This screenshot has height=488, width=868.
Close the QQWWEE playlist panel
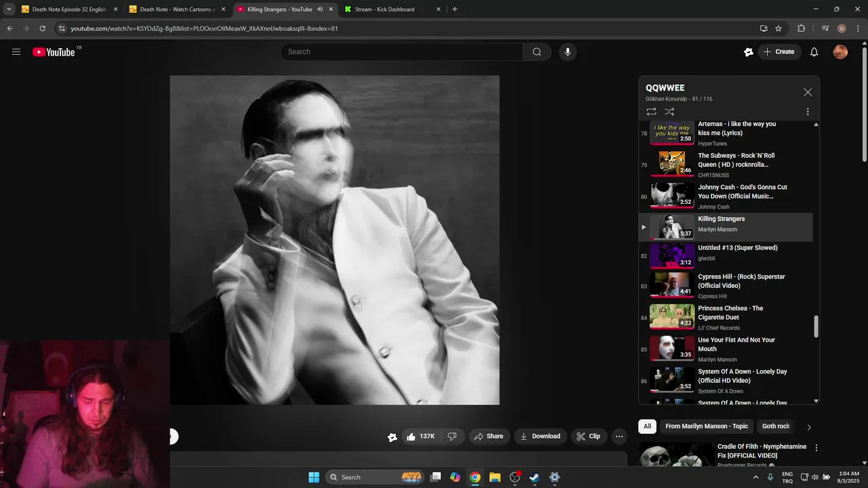click(x=808, y=92)
